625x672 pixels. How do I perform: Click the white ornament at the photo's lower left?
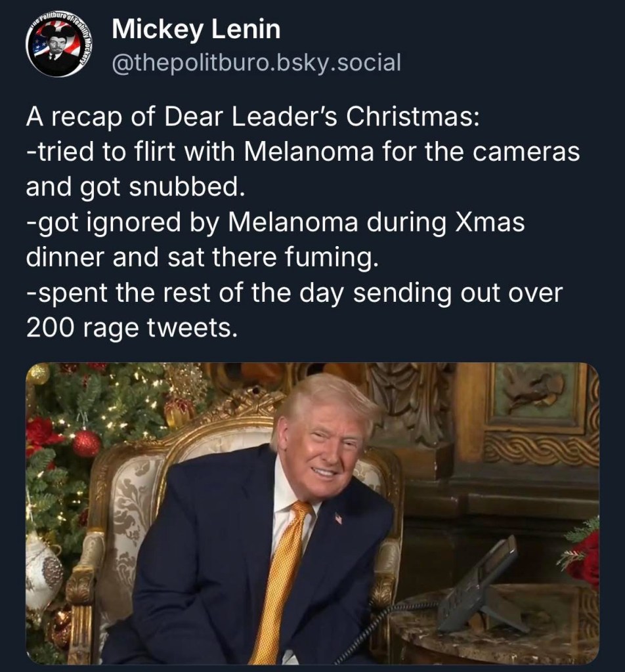coord(45,570)
